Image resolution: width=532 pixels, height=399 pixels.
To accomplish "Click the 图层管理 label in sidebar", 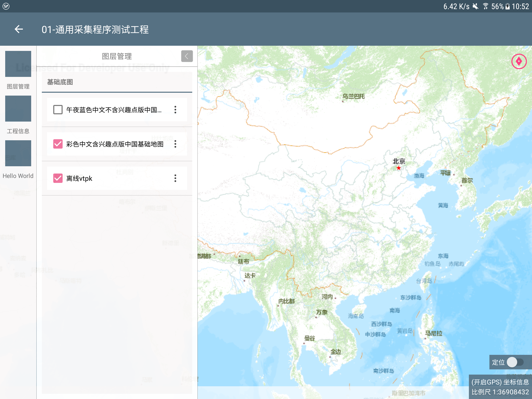I will (18, 87).
